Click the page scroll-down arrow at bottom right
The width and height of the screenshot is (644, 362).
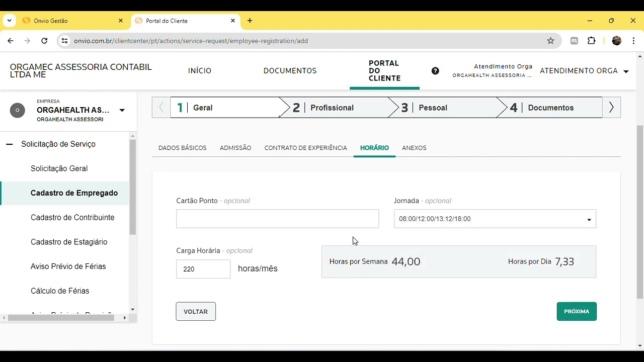[x=640, y=346]
